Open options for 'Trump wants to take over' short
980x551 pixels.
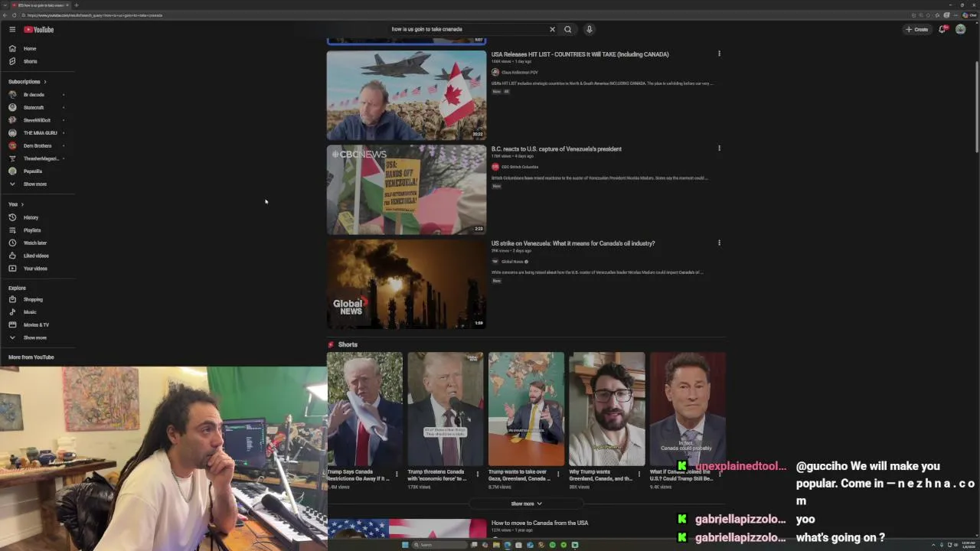click(558, 474)
